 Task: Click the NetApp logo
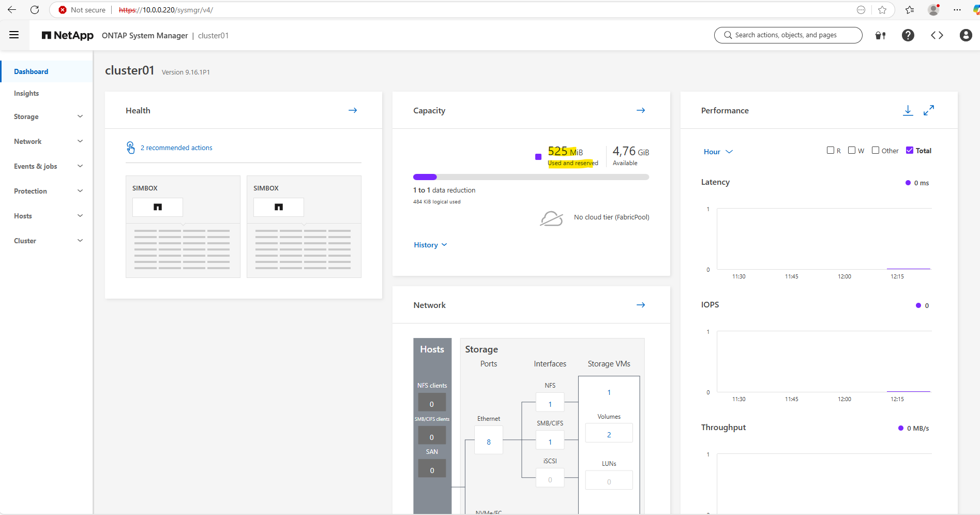[68, 35]
